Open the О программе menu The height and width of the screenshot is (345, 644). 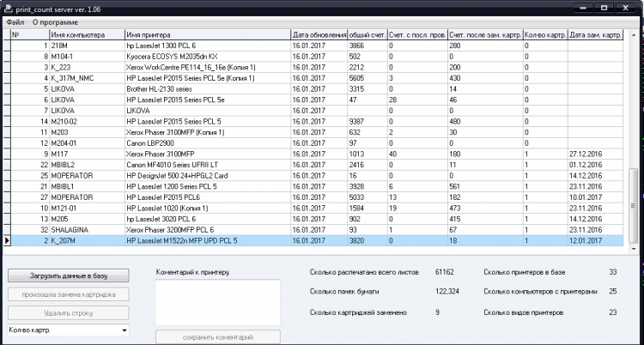[x=54, y=21]
